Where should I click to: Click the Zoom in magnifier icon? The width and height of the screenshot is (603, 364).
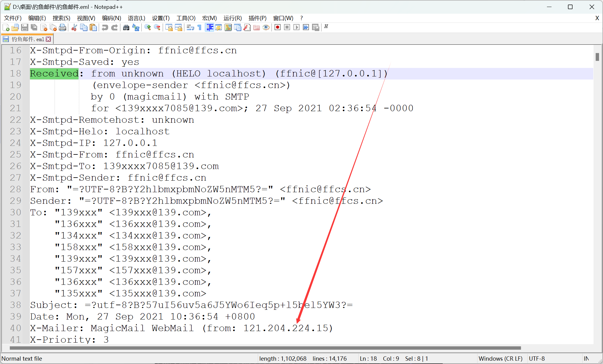[x=148, y=28]
